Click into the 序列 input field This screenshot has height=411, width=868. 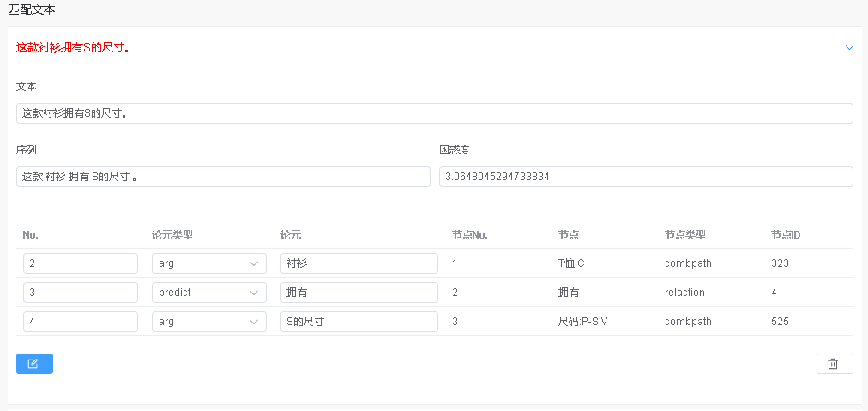point(223,177)
